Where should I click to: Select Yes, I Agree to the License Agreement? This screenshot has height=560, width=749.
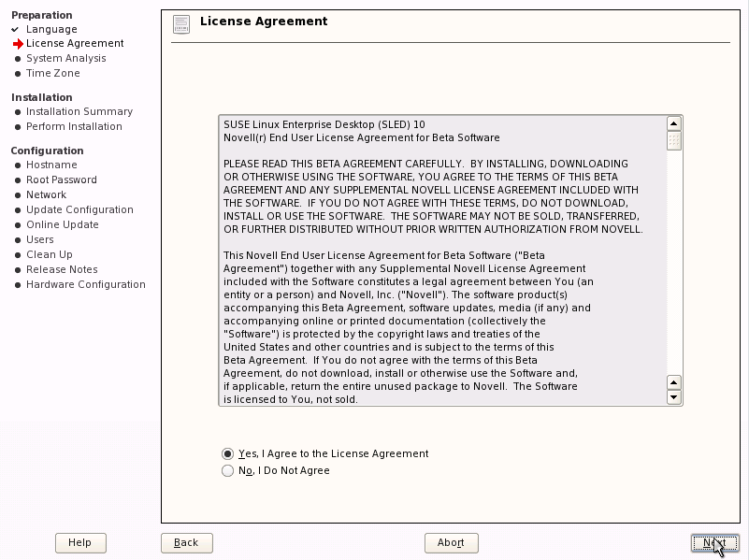pos(324,453)
